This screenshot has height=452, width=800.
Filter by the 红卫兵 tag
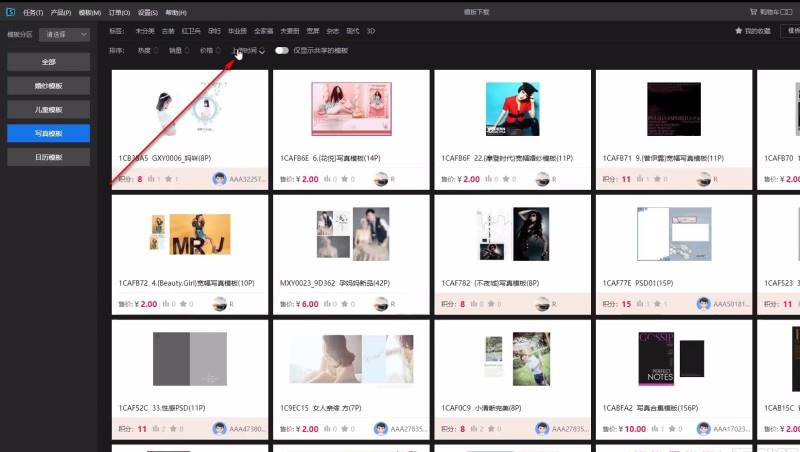pyautogui.click(x=191, y=31)
